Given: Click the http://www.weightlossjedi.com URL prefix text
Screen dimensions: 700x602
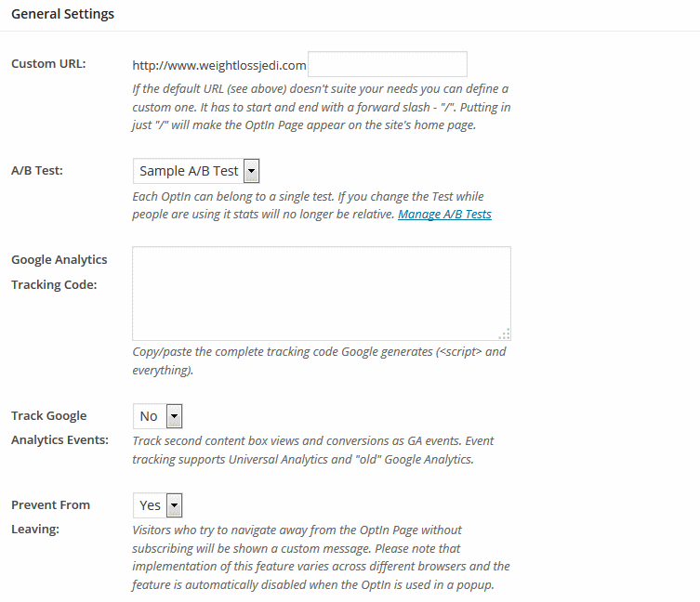Looking at the screenshot, I should pyautogui.click(x=219, y=66).
